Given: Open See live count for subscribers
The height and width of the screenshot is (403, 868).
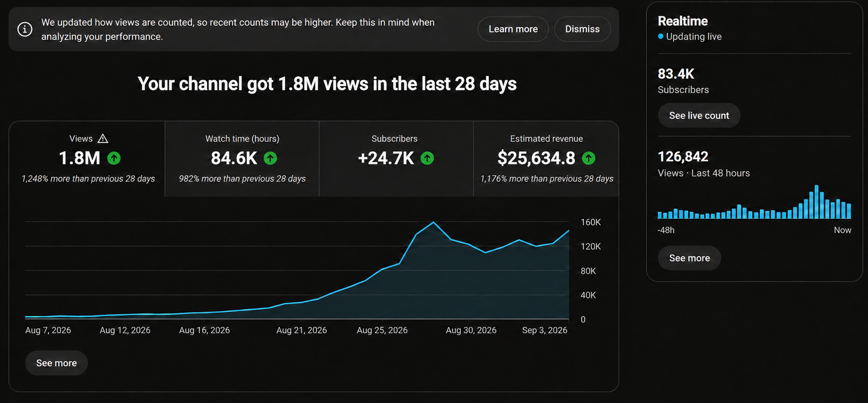Looking at the screenshot, I should pyautogui.click(x=699, y=115).
